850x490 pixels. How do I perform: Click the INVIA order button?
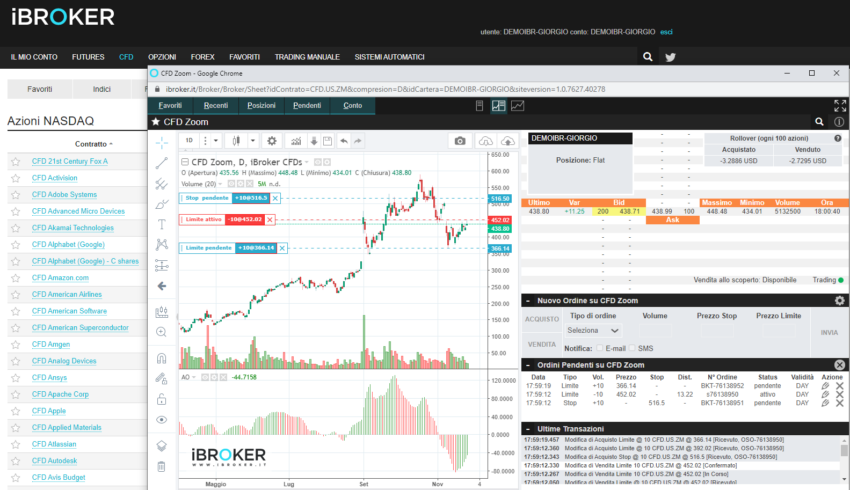tap(829, 332)
